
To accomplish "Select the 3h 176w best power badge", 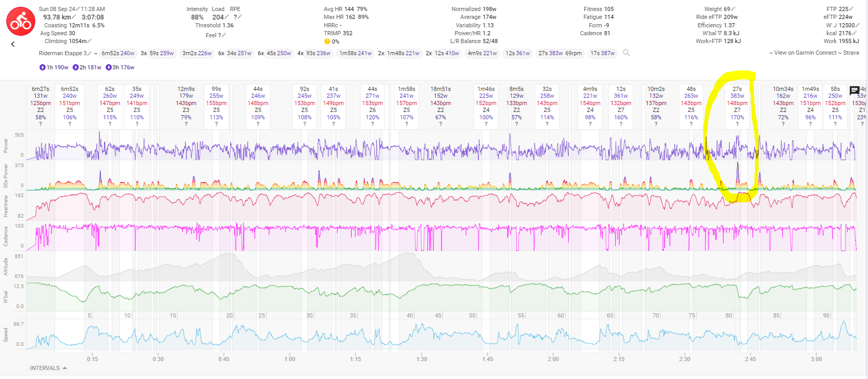I will [x=120, y=67].
